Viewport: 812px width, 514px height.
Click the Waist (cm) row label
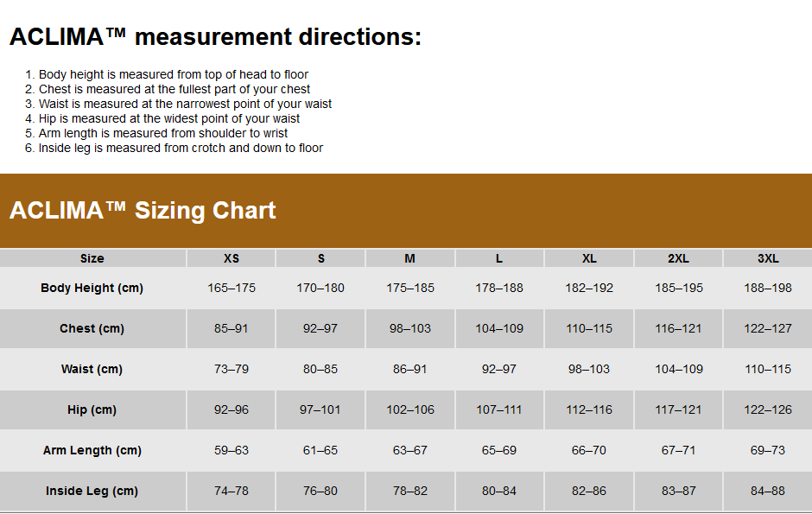point(92,369)
